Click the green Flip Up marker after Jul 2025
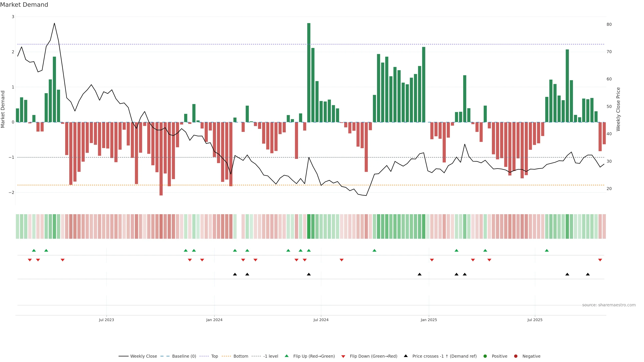Image resolution: width=644 pixels, height=362 pixels. tap(547, 250)
